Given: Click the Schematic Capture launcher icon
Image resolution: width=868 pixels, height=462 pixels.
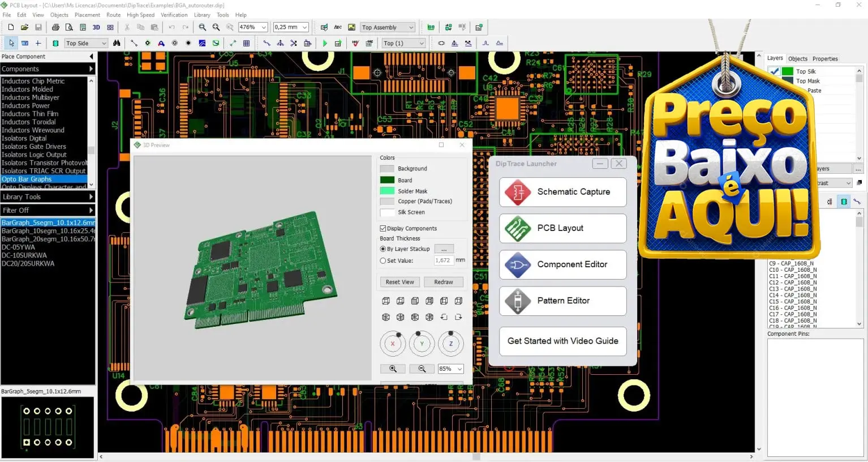Looking at the screenshot, I should pyautogui.click(x=518, y=192).
